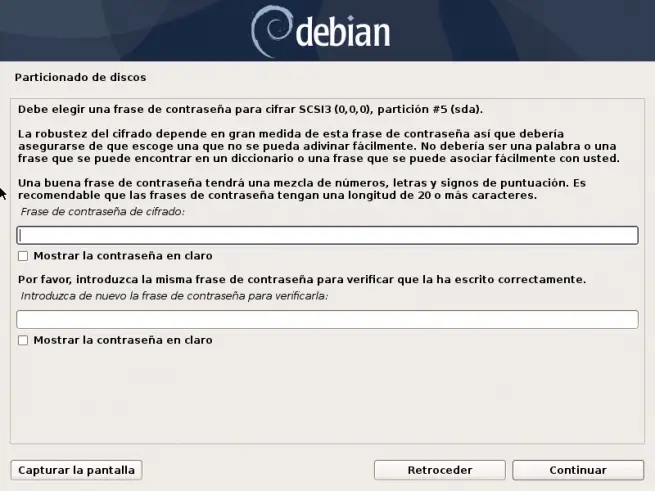The image size is (655, 491).
Task: Click the Debian swirl logo
Action: tap(271, 31)
